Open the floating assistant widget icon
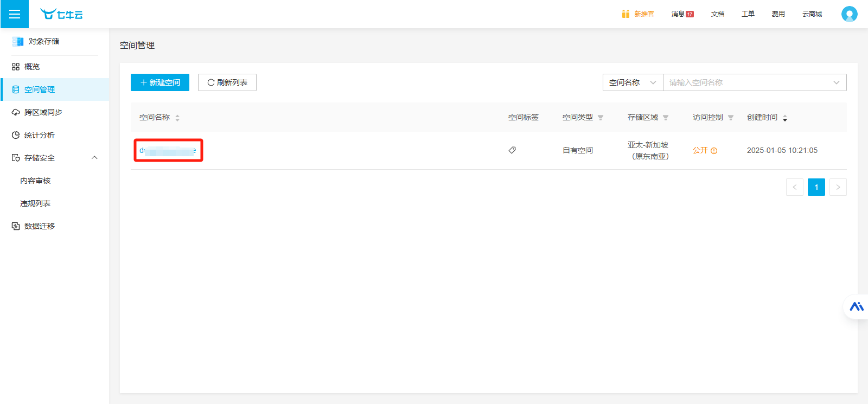Viewport: 868px width, 404px height. (857, 307)
